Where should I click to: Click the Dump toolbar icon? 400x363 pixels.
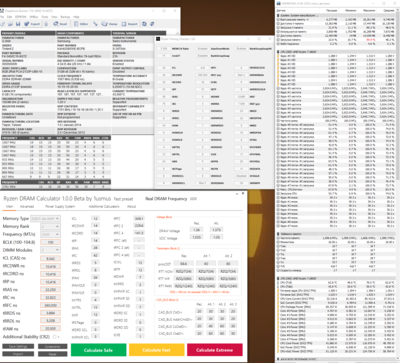[109, 24]
